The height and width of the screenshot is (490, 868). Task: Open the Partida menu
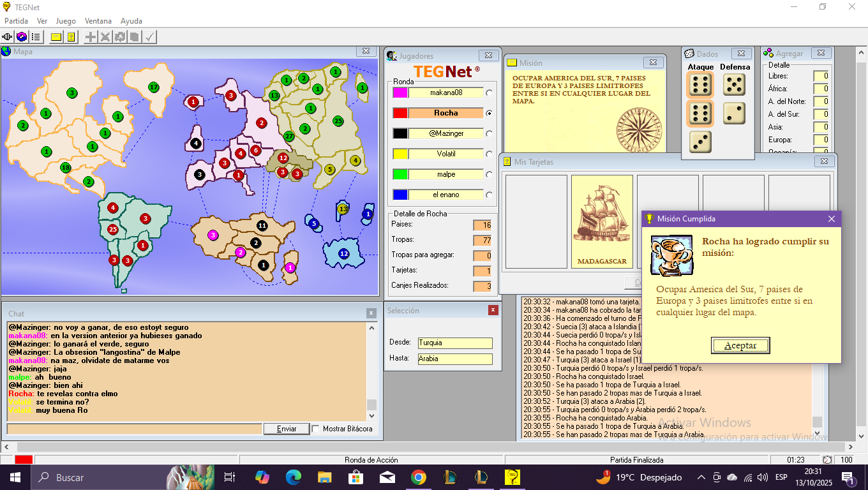[x=16, y=21]
